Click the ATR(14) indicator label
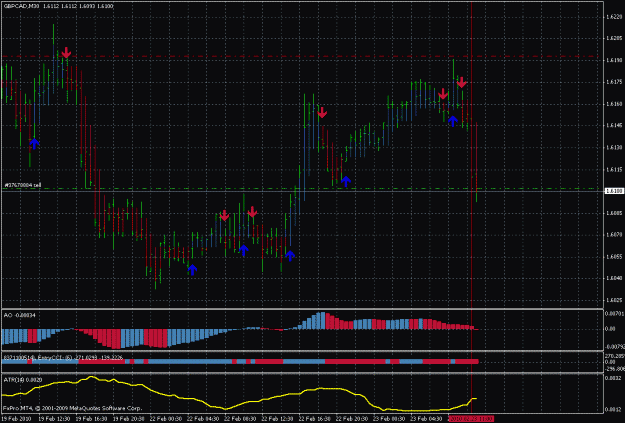Screen dimensions: 625x423 [23, 380]
